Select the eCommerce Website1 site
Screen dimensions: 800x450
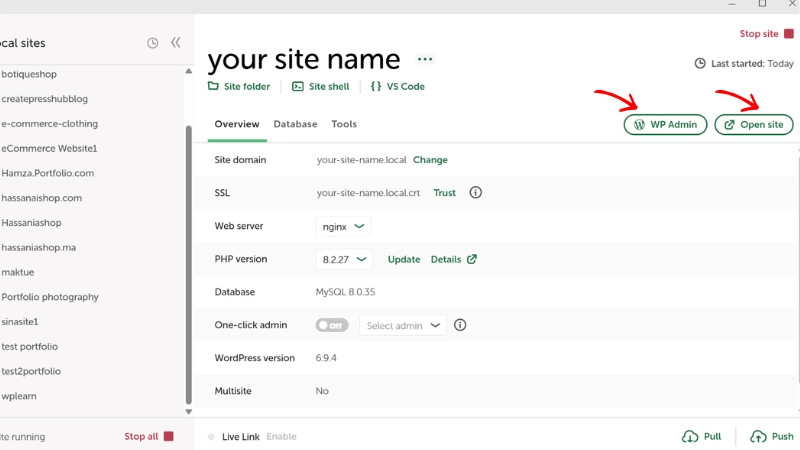click(49, 148)
